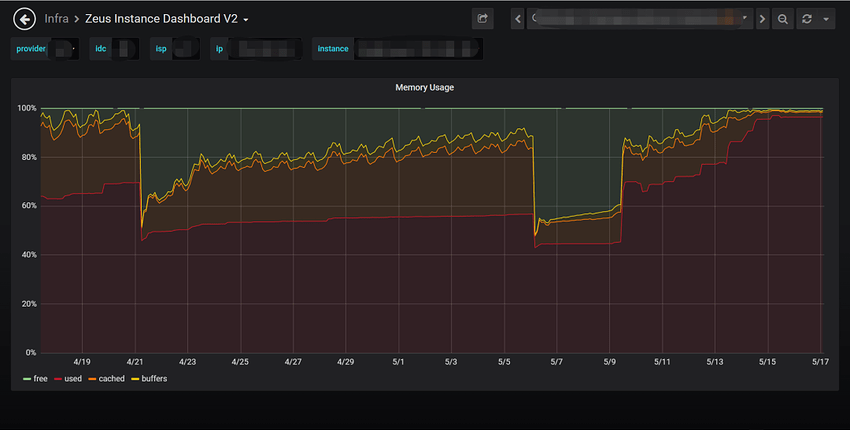Click the 5/13 x-axis date label
This screenshot has height=430, width=850.
tap(714, 362)
